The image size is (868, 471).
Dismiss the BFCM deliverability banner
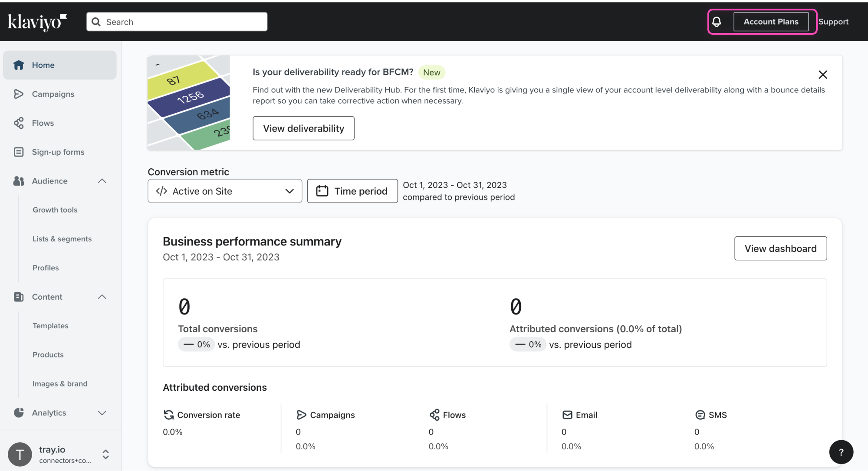(x=822, y=75)
